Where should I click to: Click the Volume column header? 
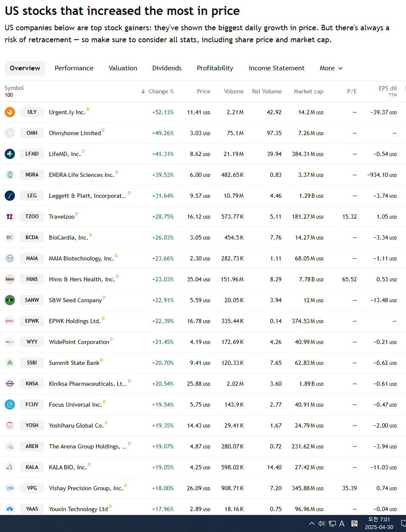[x=234, y=91]
